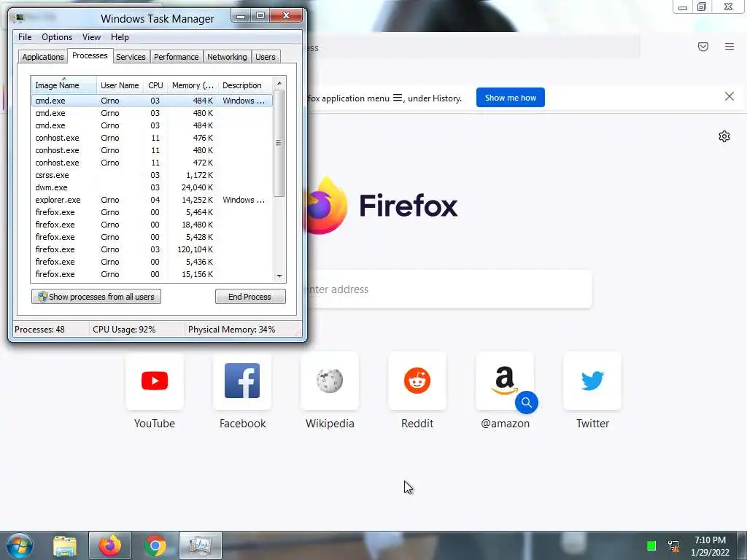The image size is (747, 560).
Task: Open YouTube shortcut tile in Firefox
Action: coord(155,381)
